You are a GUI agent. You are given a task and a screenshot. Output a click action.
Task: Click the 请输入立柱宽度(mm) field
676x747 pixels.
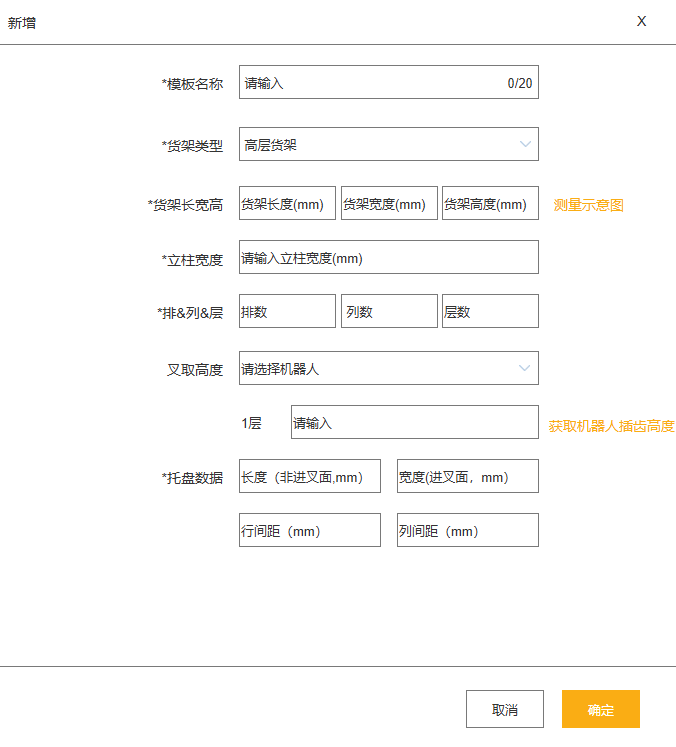pyautogui.click(x=389, y=257)
